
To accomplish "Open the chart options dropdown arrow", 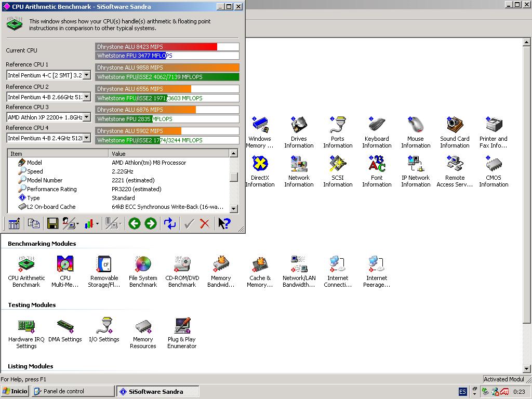I will tap(97, 224).
